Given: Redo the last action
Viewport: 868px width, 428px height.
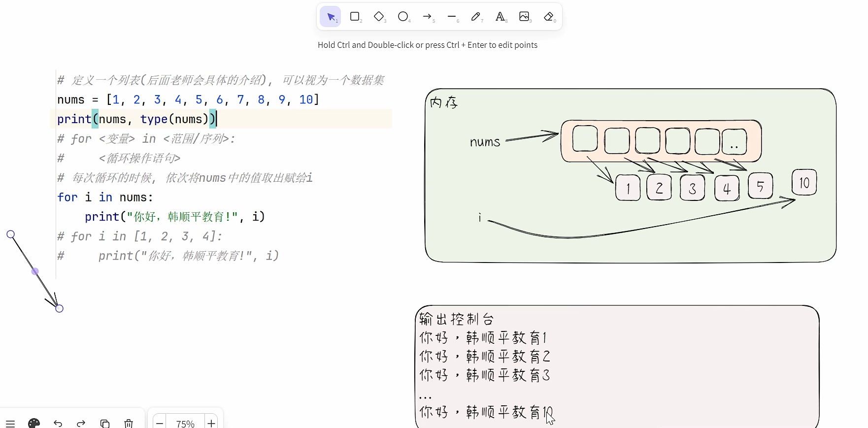Looking at the screenshot, I should (x=81, y=423).
